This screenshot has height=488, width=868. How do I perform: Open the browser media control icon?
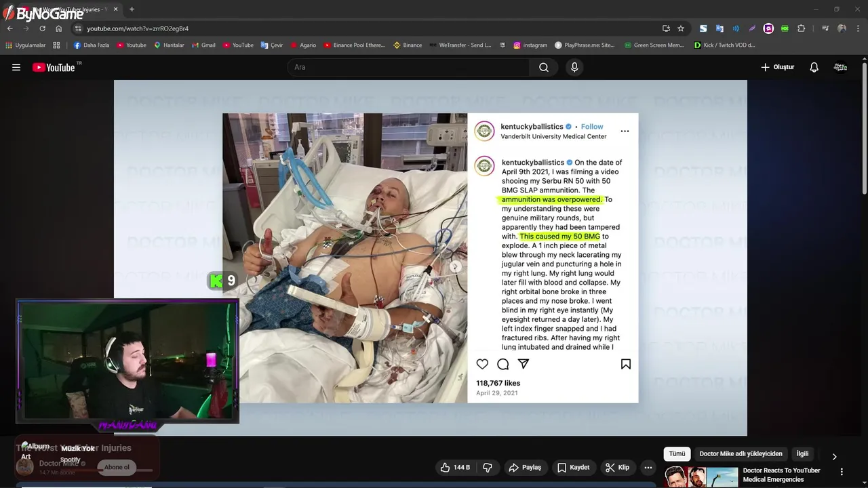click(825, 28)
